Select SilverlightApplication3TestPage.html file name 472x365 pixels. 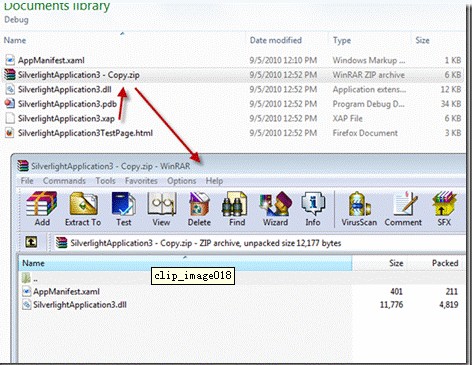tap(85, 133)
